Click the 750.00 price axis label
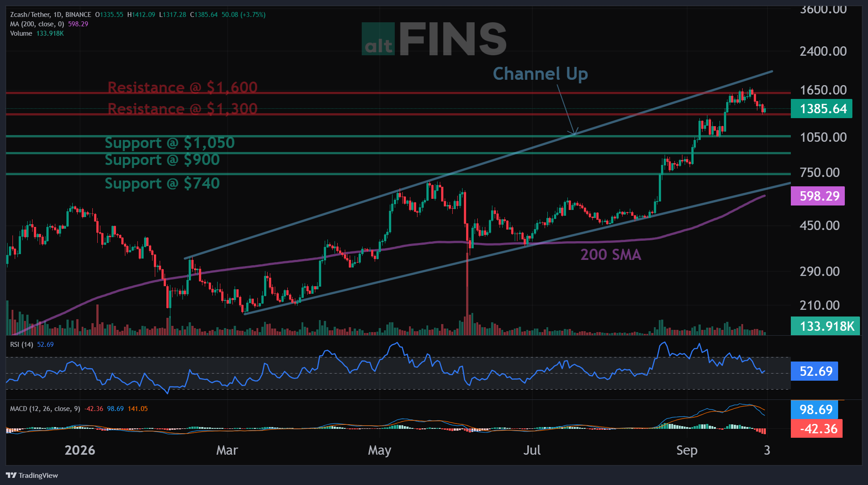The width and height of the screenshot is (868, 485). [820, 173]
